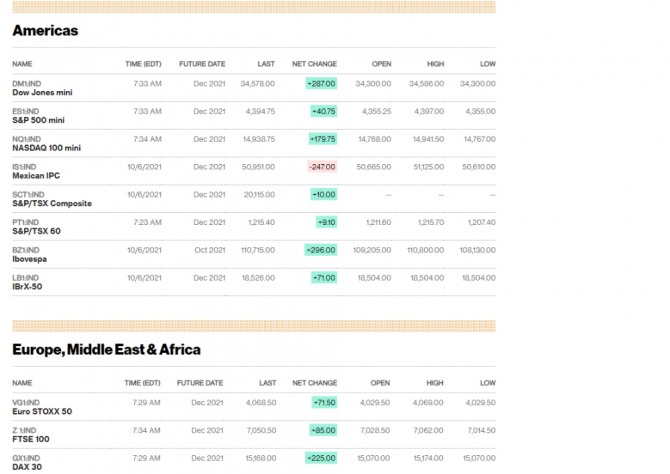Click the red -247.00 net change badge

pos(321,167)
